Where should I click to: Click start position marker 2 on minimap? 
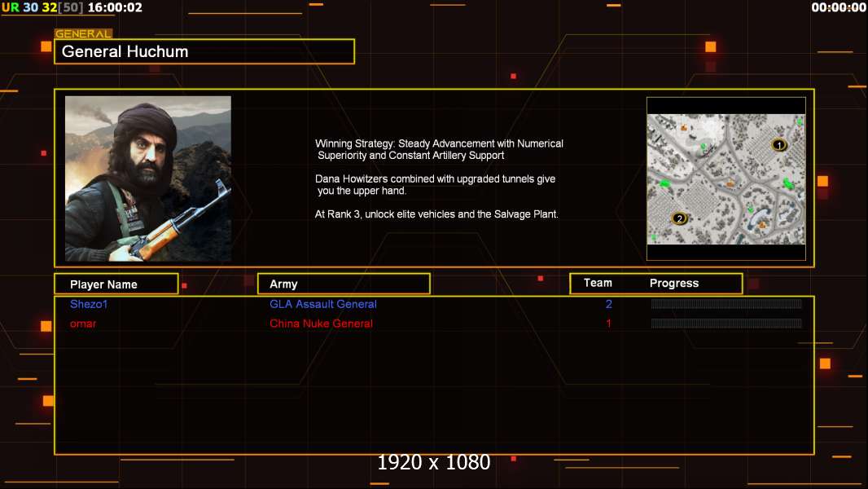[679, 218]
